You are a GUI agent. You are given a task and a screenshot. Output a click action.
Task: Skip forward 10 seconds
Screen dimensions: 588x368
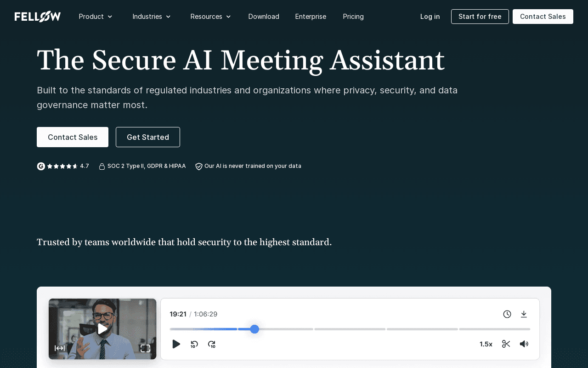coord(212,344)
